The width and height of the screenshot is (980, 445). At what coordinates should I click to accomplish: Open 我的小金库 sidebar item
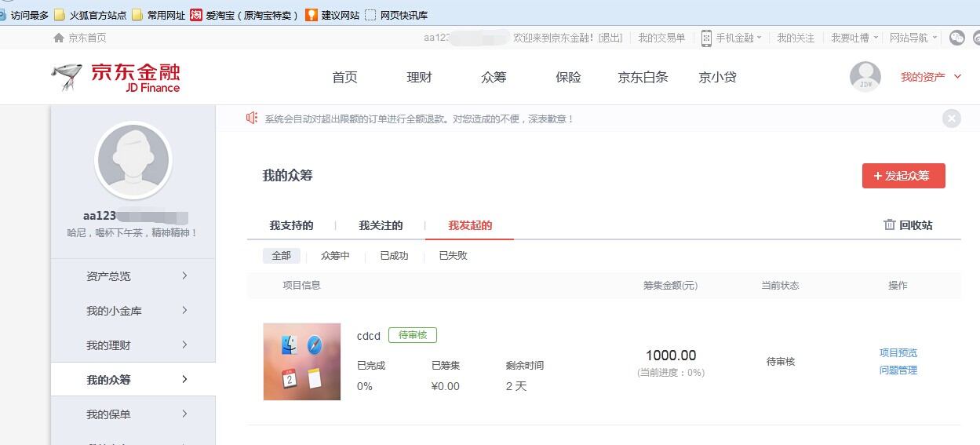click(x=133, y=311)
